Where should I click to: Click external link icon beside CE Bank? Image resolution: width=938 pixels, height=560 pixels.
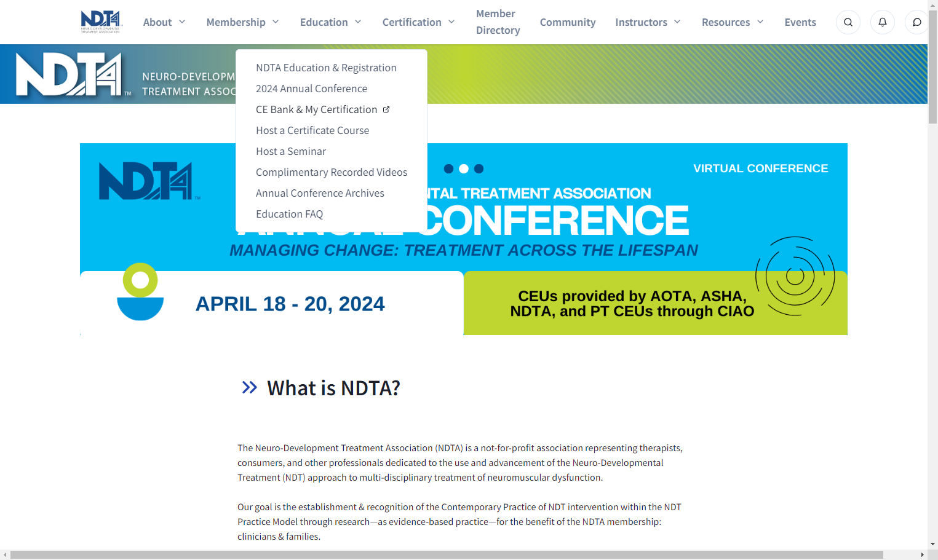[386, 109]
